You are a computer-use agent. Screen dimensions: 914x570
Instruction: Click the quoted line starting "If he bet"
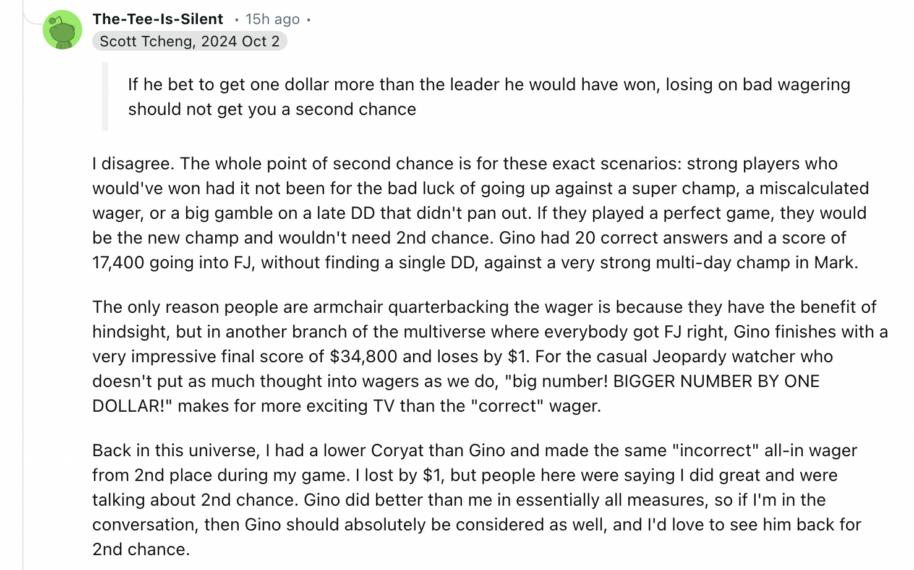[489, 85]
